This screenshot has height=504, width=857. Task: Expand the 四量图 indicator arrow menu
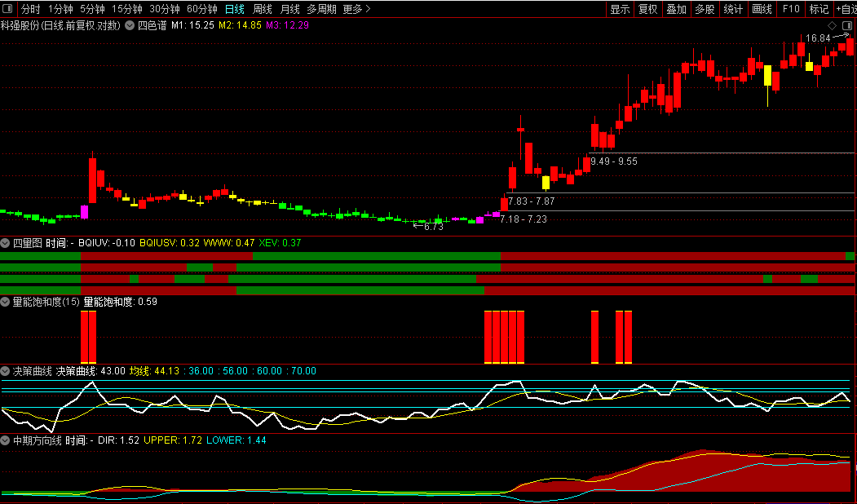click(x=6, y=243)
